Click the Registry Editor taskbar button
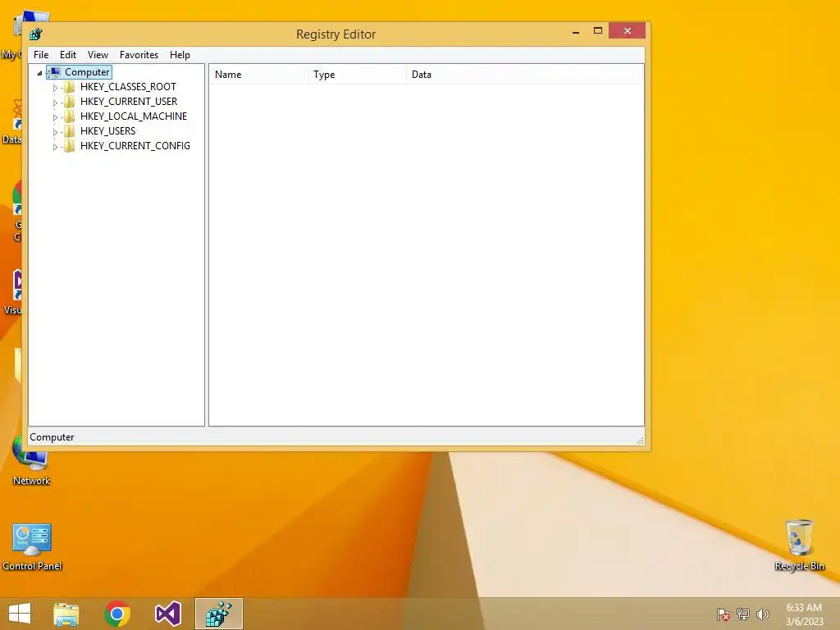The height and width of the screenshot is (630, 840). pos(218,614)
